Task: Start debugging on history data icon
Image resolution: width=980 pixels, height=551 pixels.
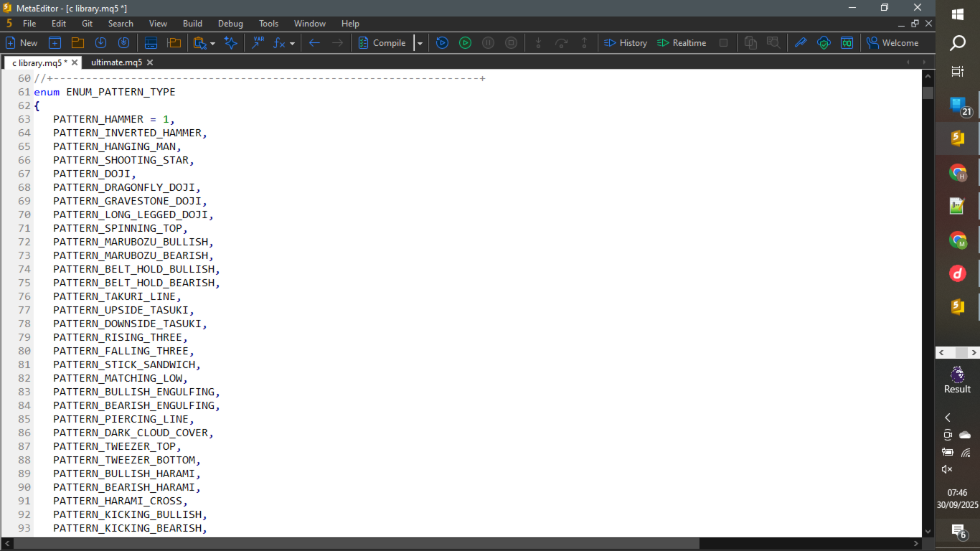Action: coord(443,43)
